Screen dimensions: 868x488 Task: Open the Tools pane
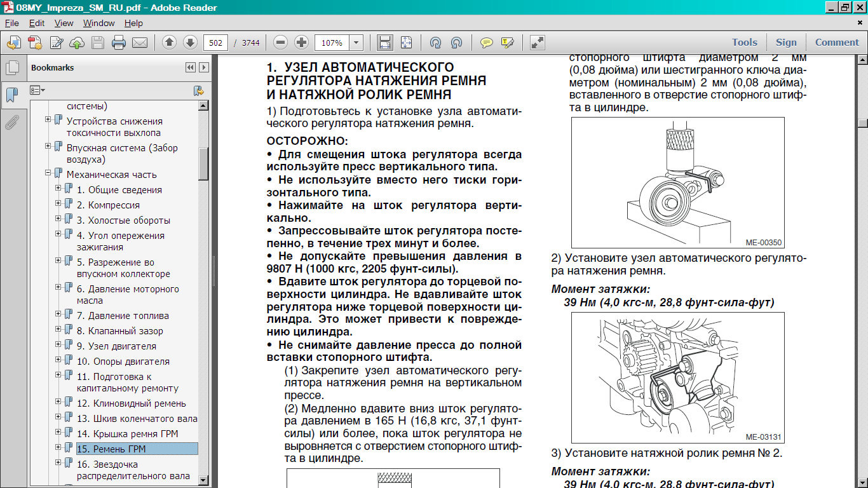point(744,43)
